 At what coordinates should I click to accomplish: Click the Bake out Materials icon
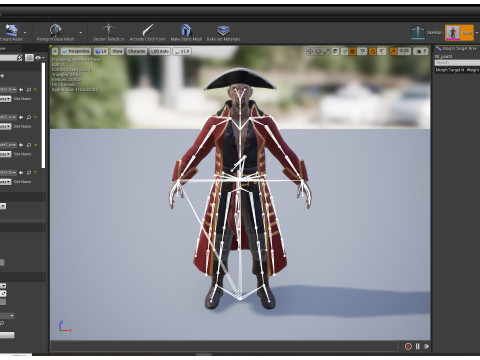223,30
